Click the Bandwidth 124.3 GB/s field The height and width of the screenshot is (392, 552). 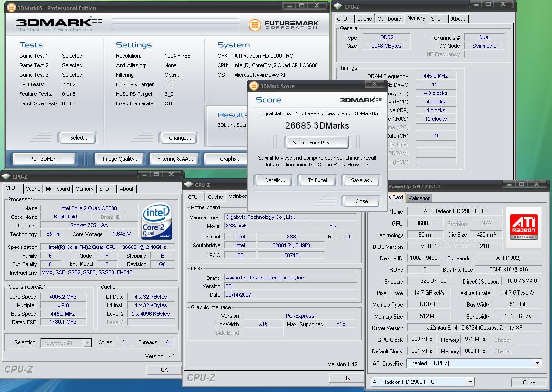[518, 316]
